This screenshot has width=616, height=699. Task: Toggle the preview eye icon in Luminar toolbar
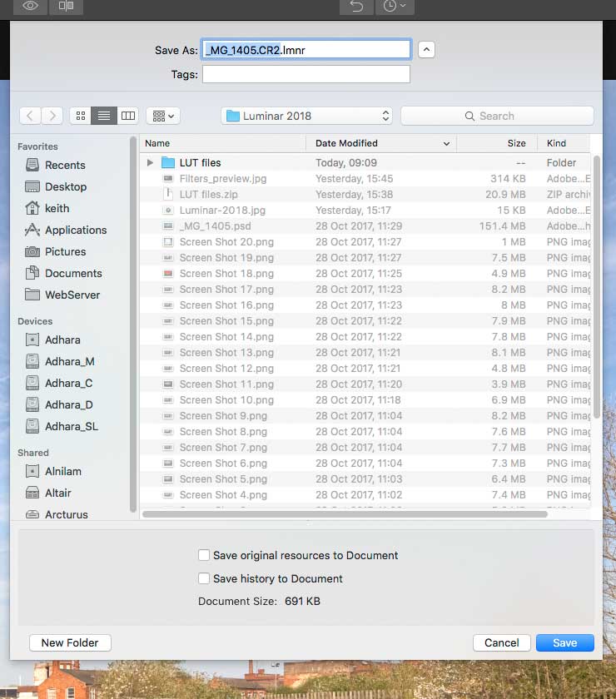pos(30,7)
